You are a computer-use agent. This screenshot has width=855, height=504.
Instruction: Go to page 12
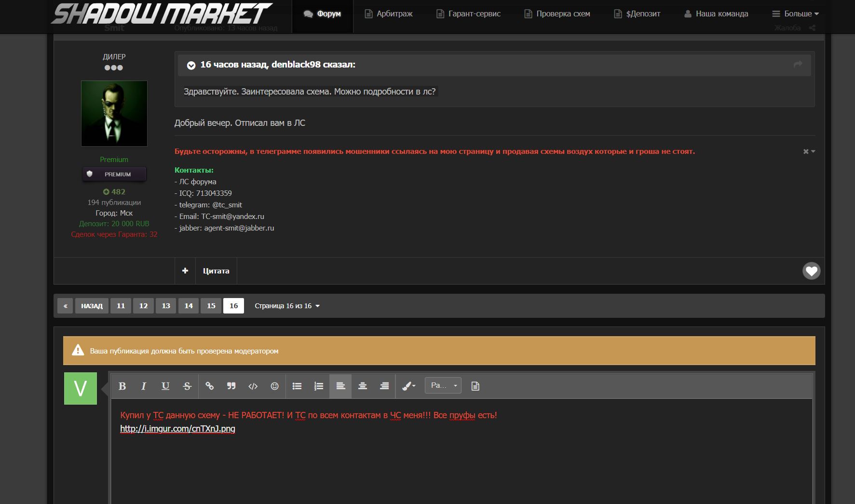[143, 306]
